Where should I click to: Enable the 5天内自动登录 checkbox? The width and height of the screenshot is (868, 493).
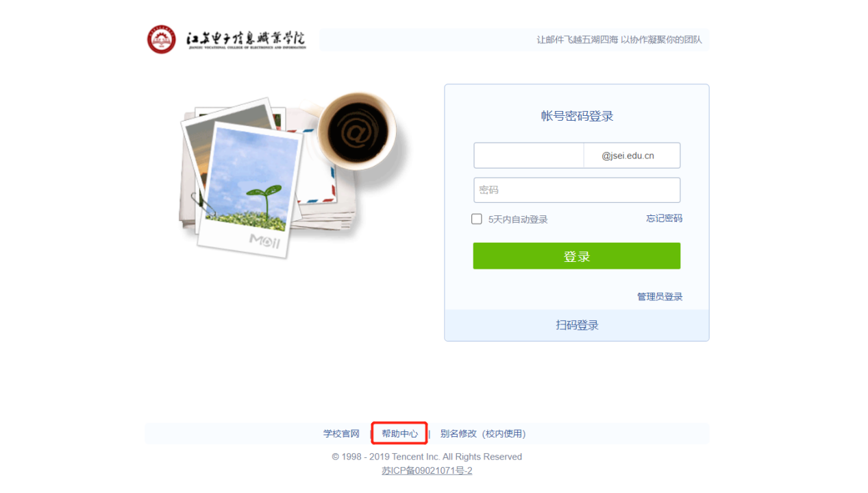point(477,219)
